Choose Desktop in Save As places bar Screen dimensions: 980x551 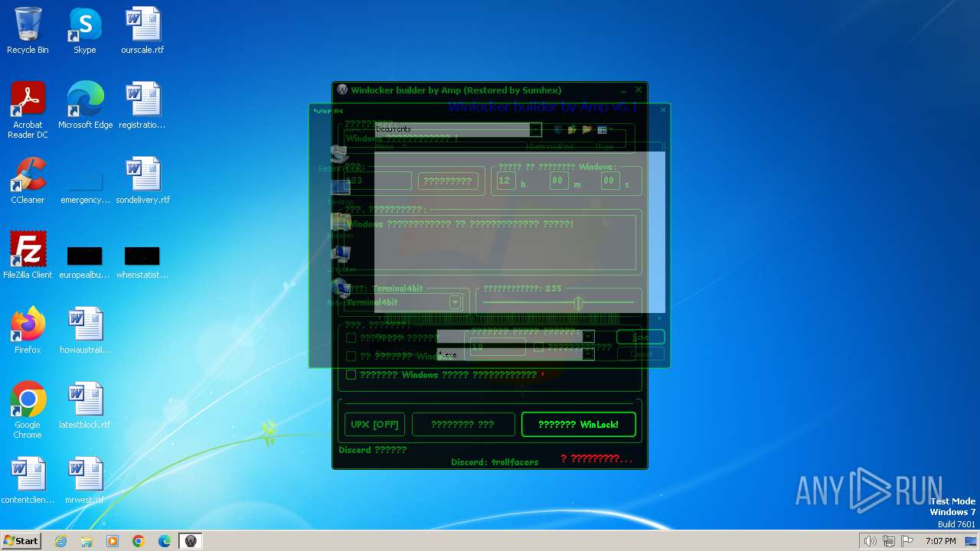[x=341, y=192]
